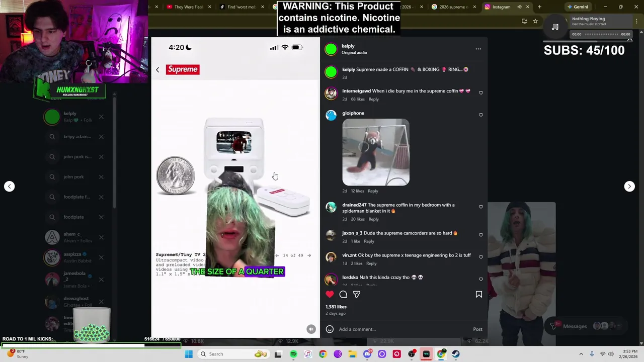
Task: Open more options for kelply's post
Action: click(478, 49)
